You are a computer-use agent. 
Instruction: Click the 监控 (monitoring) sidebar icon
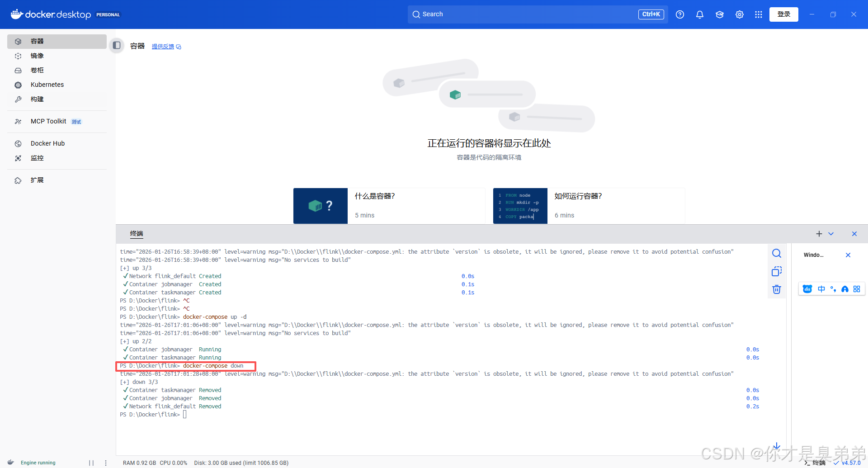18,158
